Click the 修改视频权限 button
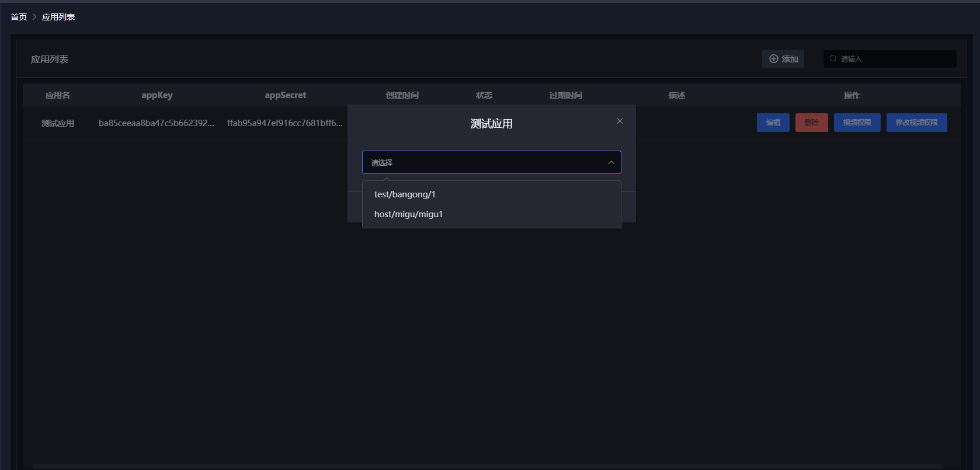The width and height of the screenshot is (980, 470). coord(917,123)
